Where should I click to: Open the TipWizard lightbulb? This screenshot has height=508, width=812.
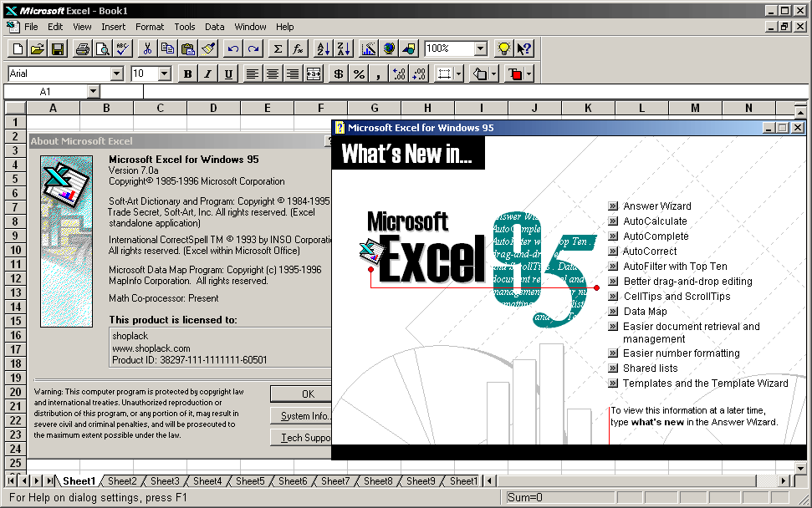click(505, 48)
